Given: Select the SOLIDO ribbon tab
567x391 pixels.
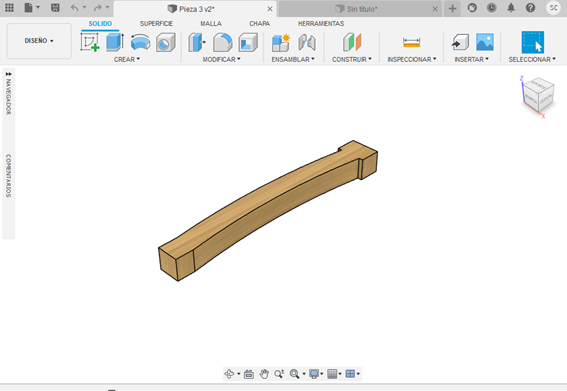Looking at the screenshot, I should [x=100, y=24].
